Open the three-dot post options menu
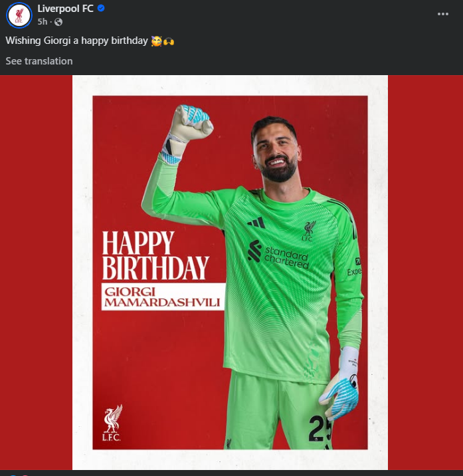 click(443, 14)
